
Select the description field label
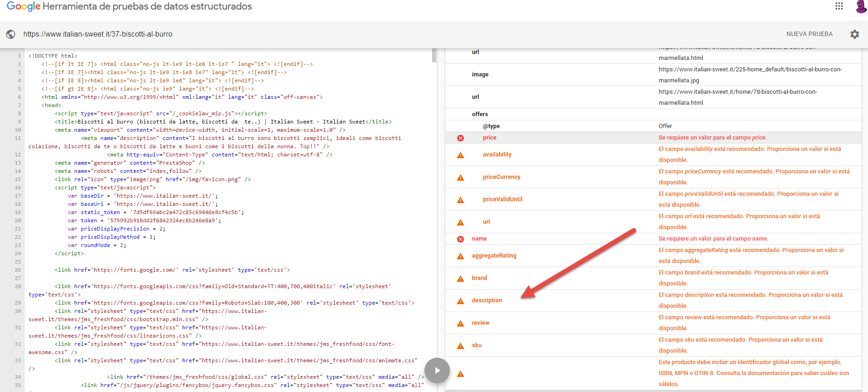point(487,301)
